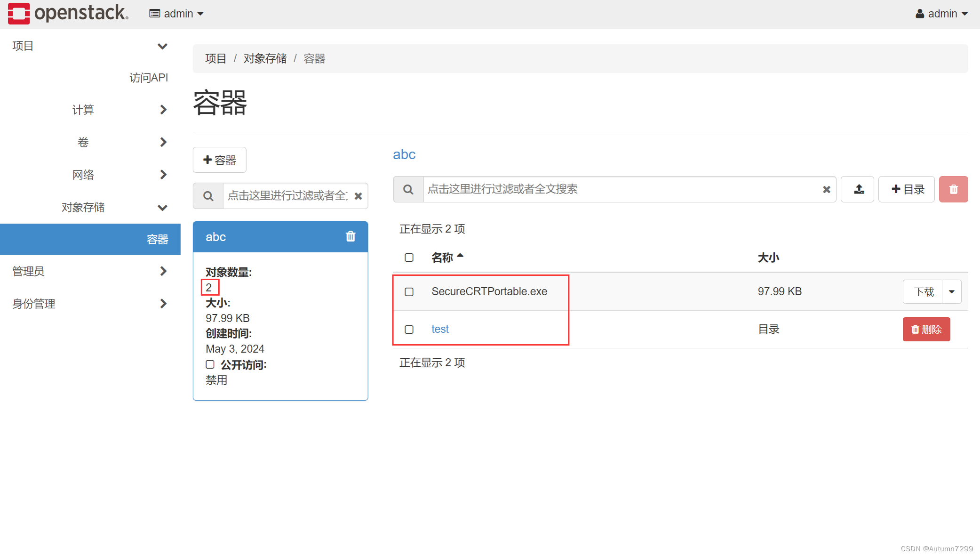Toggle the select-all objects checkbox
Image resolution: width=980 pixels, height=556 pixels.
click(409, 258)
